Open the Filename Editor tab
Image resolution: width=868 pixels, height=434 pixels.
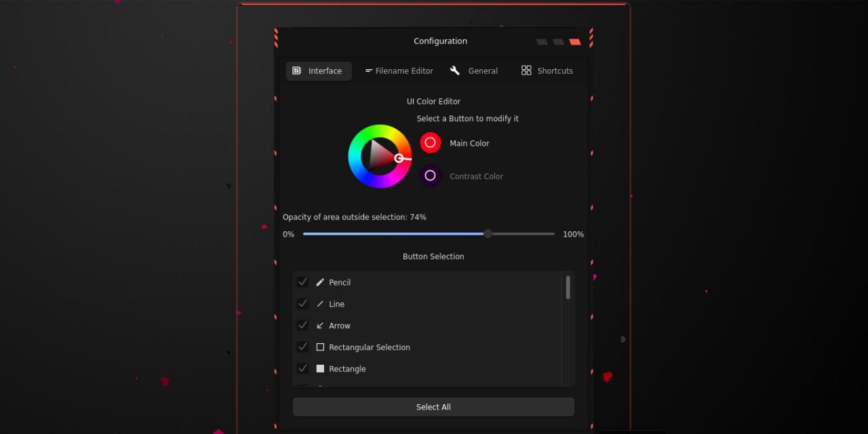(399, 71)
